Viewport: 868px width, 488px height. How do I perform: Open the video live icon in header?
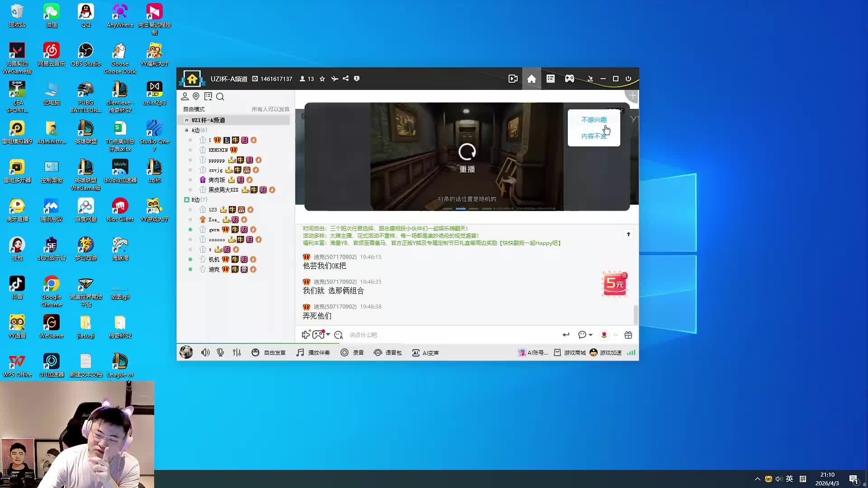[x=513, y=79]
